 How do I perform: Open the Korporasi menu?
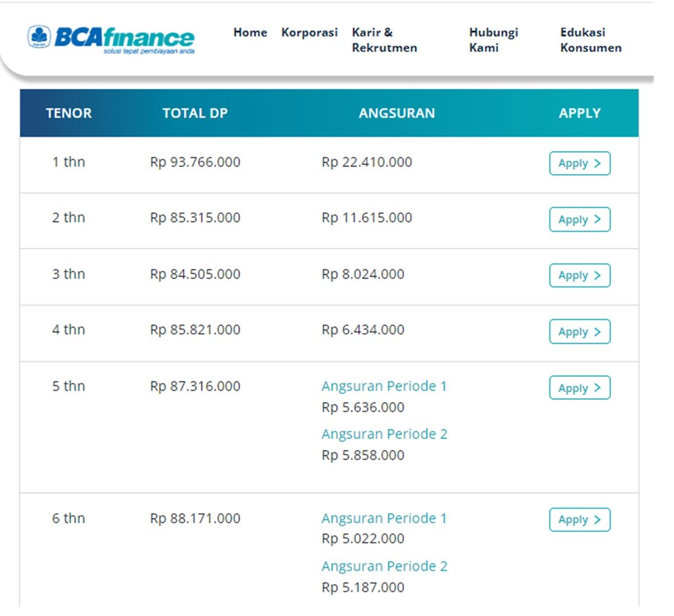(x=309, y=33)
